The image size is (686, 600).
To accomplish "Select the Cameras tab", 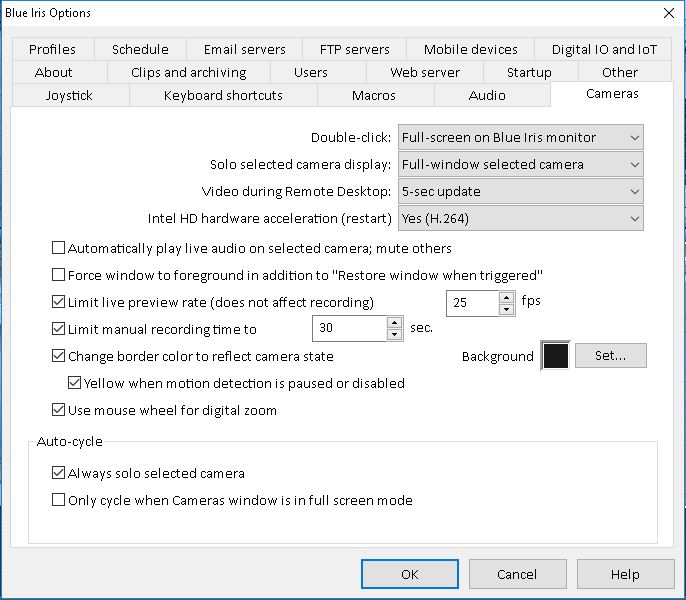I will pos(612,94).
